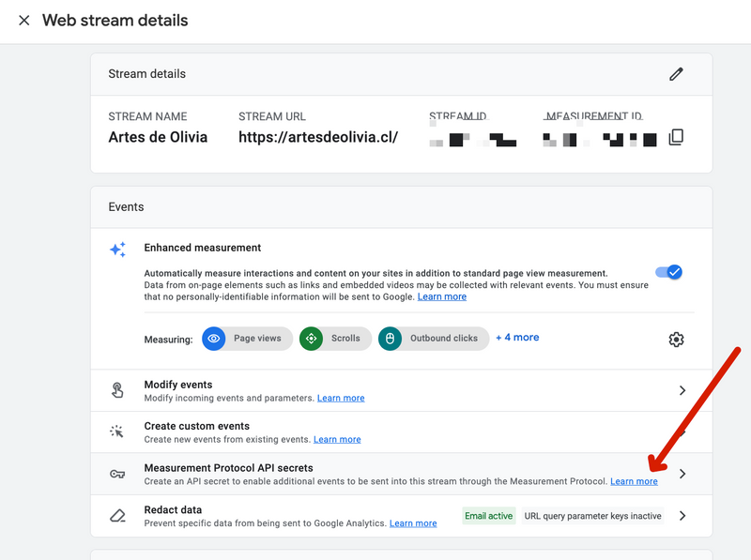Edit stream details with pencil icon
The width and height of the screenshot is (751, 560).
[676, 74]
